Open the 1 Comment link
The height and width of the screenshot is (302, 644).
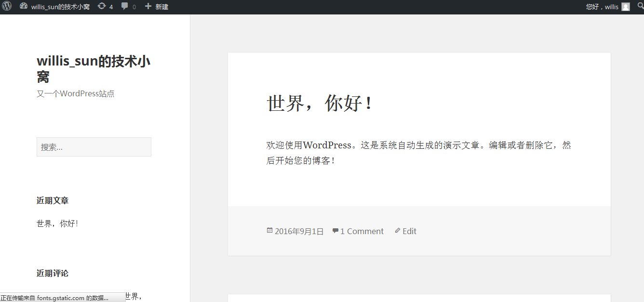pyautogui.click(x=362, y=231)
